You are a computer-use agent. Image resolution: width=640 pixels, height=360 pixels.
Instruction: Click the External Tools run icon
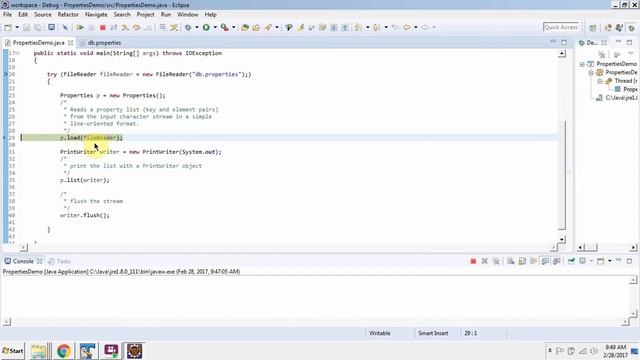click(x=224, y=27)
